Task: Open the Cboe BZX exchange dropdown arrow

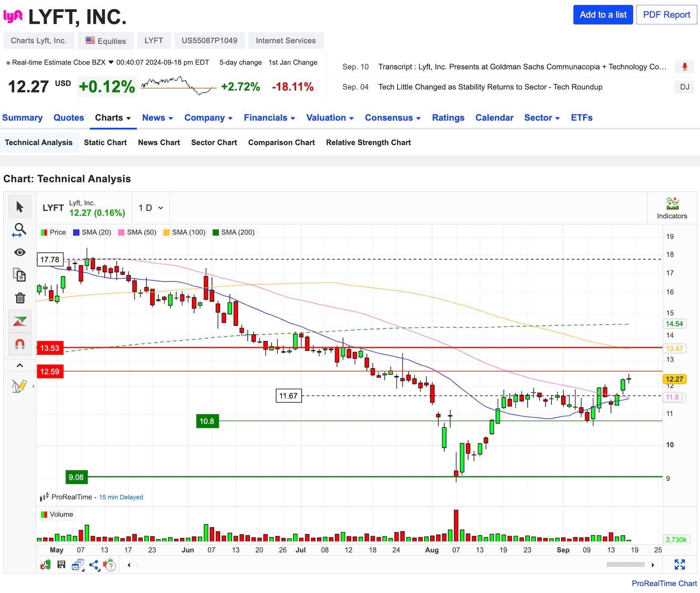Action: click(x=111, y=63)
